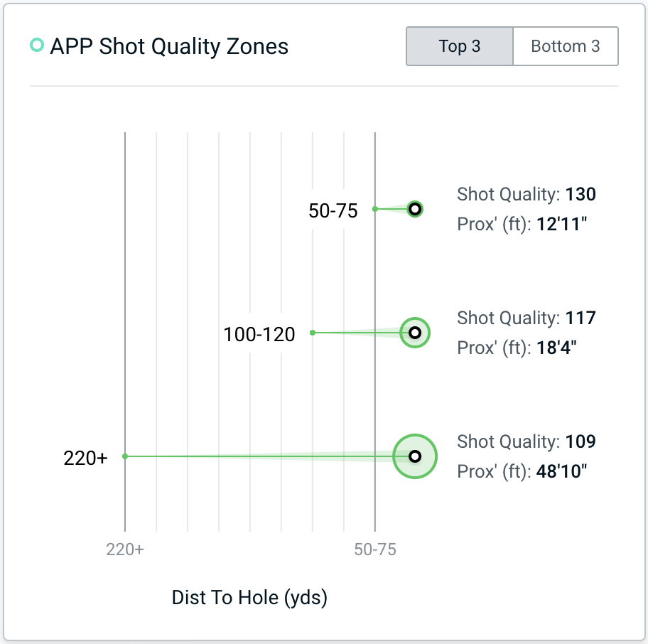
Task: Click the 50-75 x-axis tick label
Action: [375, 549]
